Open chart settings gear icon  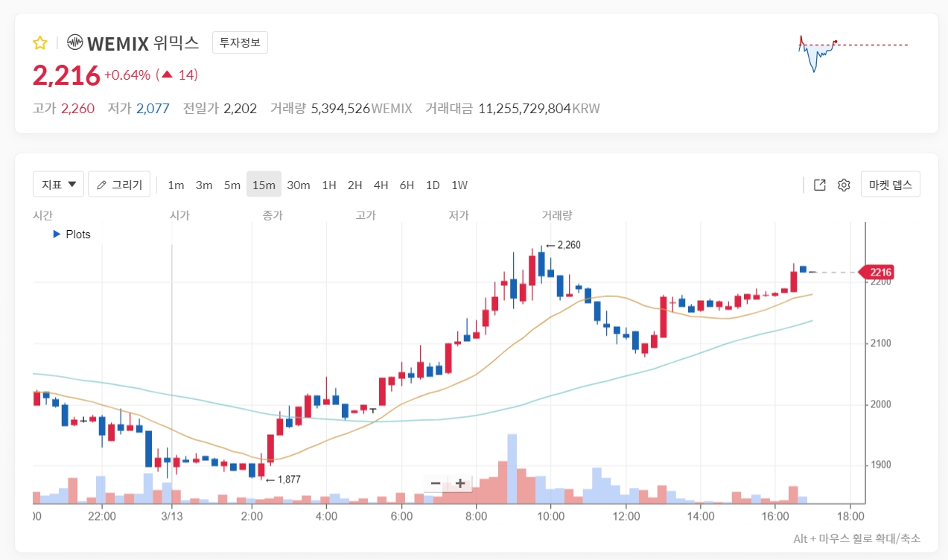(x=844, y=185)
